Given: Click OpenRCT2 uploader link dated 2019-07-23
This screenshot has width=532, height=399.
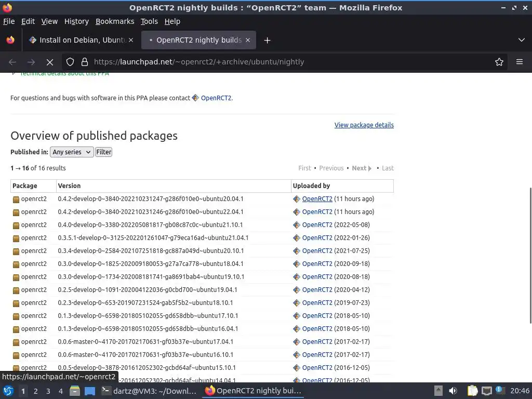Looking at the screenshot, I should click(317, 303).
